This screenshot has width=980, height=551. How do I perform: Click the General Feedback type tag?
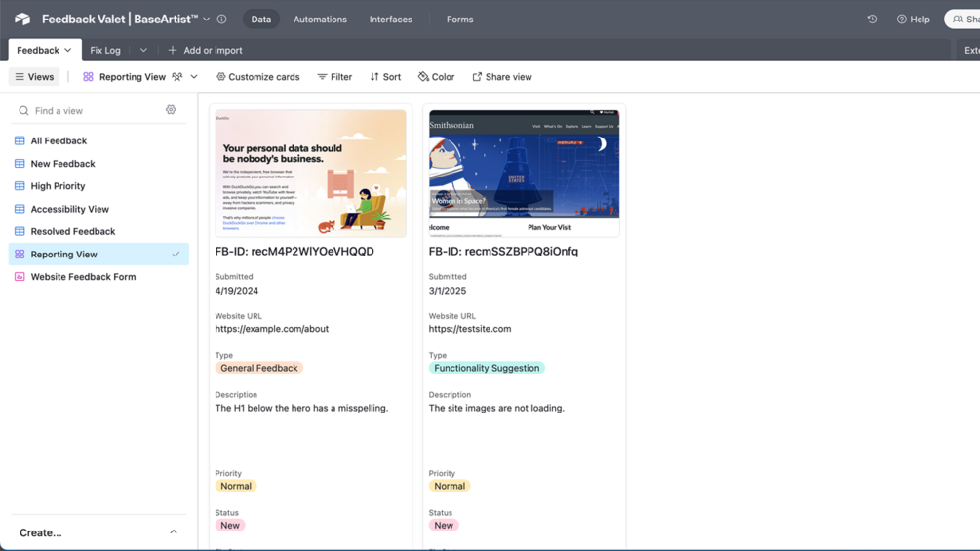[x=258, y=368]
